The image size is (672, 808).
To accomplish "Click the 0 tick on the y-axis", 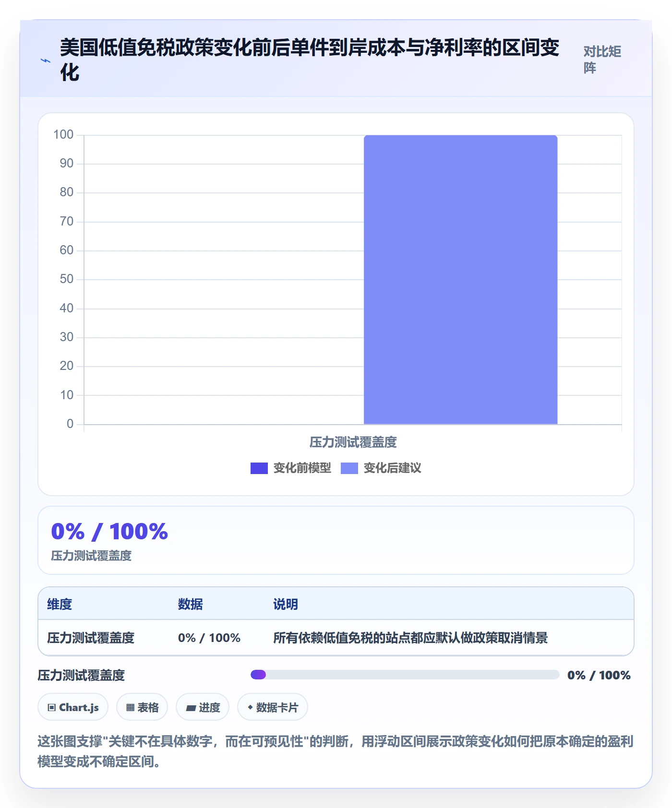I will click(x=70, y=424).
